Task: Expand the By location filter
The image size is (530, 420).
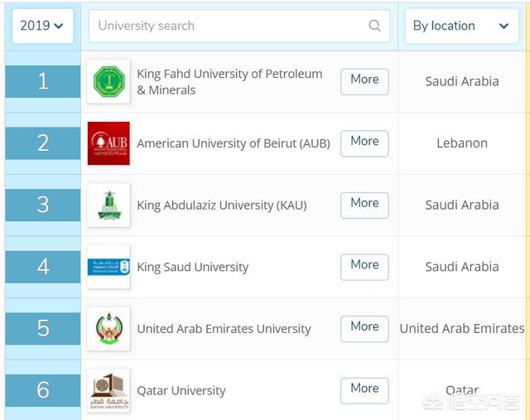Action: (462, 26)
